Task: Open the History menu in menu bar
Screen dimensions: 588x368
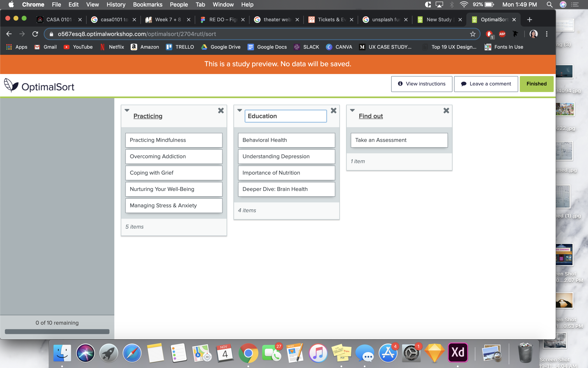Action: (116, 4)
